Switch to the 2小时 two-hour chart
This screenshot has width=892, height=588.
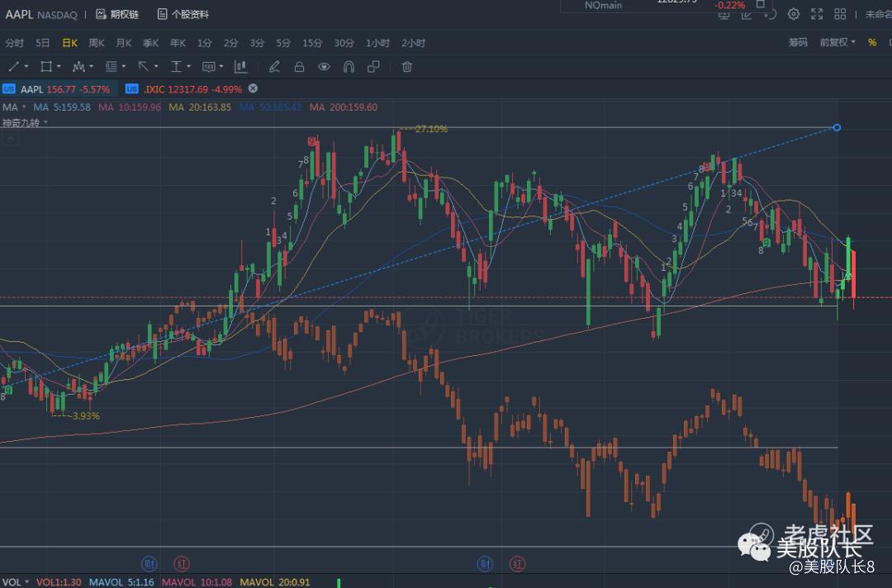coord(414,43)
